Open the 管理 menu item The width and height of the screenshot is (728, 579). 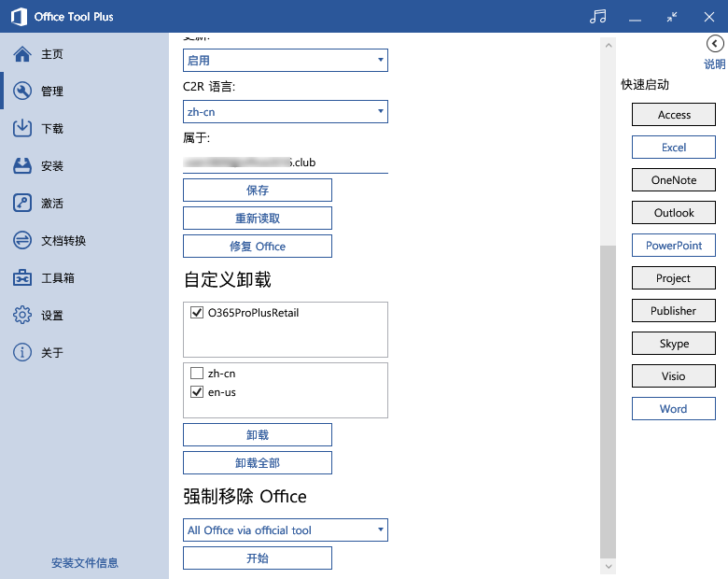point(85,92)
